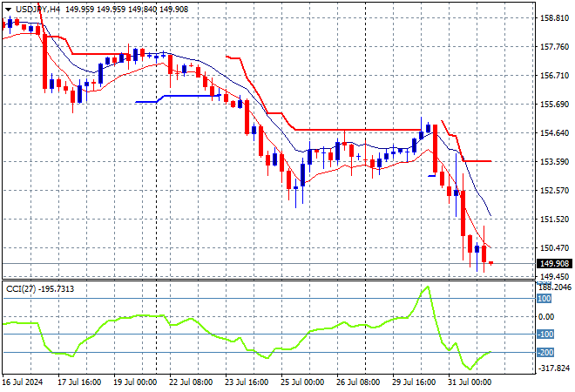Click the CCI 0.00 level label
This screenshot has width=575, height=392.
click(545, 316)
